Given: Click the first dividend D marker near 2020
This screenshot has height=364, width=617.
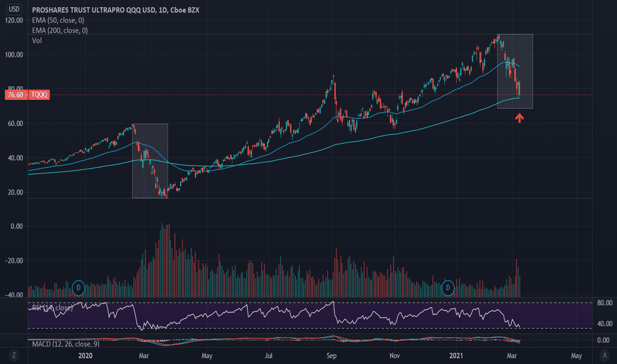Looking at the screenshot, I should click(78, 288).
